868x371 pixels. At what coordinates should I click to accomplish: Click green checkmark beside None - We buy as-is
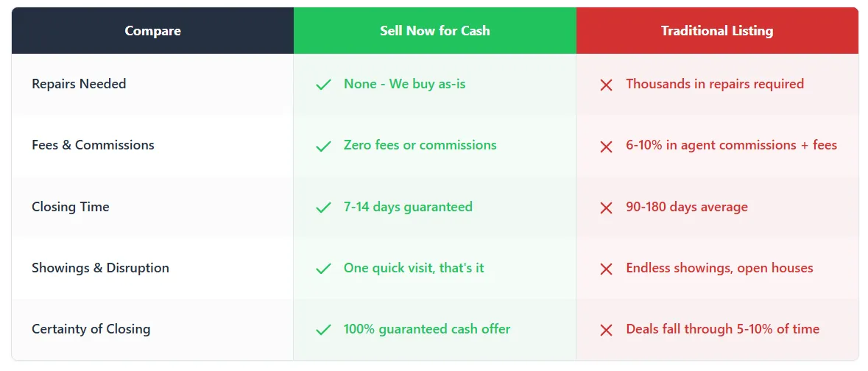point(323,85)
